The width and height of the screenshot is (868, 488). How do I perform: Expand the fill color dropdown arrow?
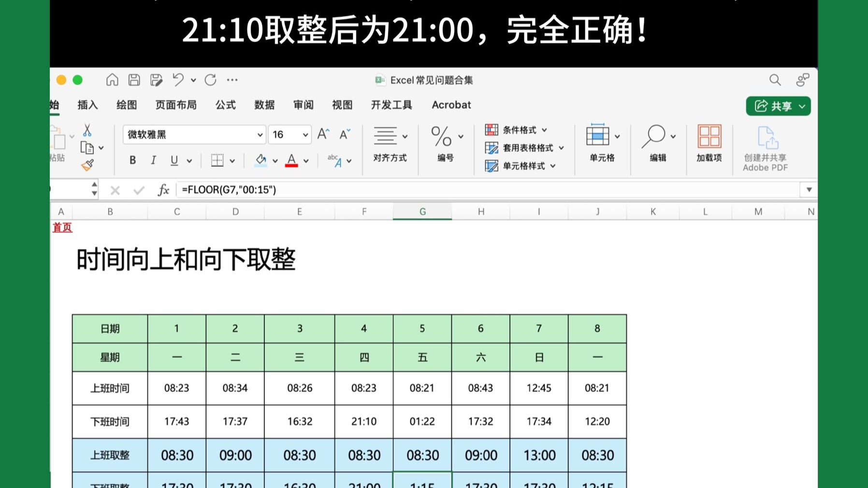275,160
